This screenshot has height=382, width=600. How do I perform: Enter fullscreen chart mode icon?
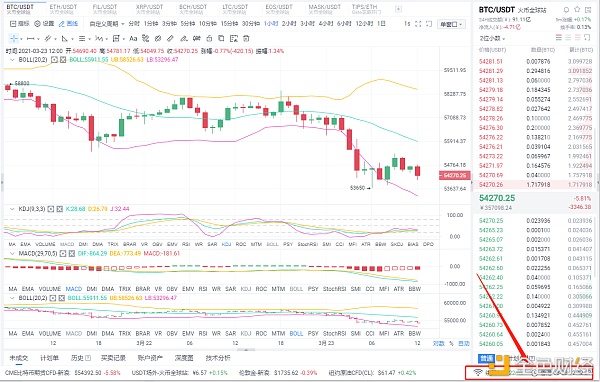click(418, 24)
